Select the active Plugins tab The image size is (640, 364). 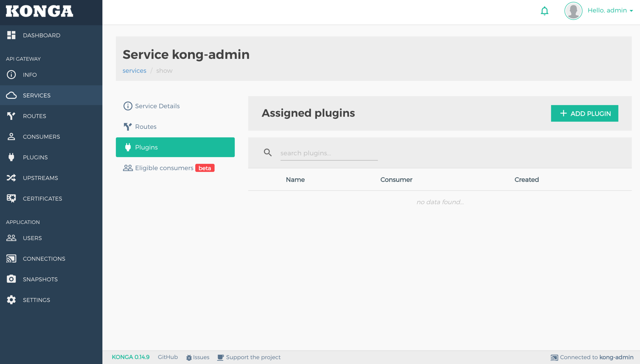(x=175, y=147)
